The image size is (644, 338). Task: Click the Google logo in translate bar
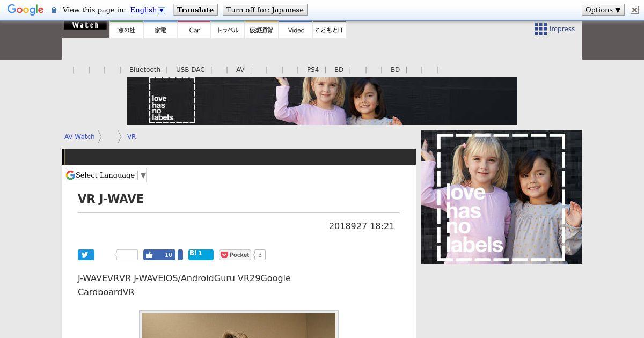[x=25, y=10]
